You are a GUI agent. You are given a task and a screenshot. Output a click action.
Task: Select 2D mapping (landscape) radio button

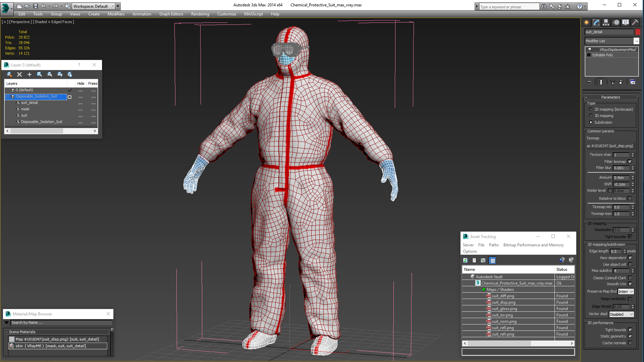[x=591, y=109]
